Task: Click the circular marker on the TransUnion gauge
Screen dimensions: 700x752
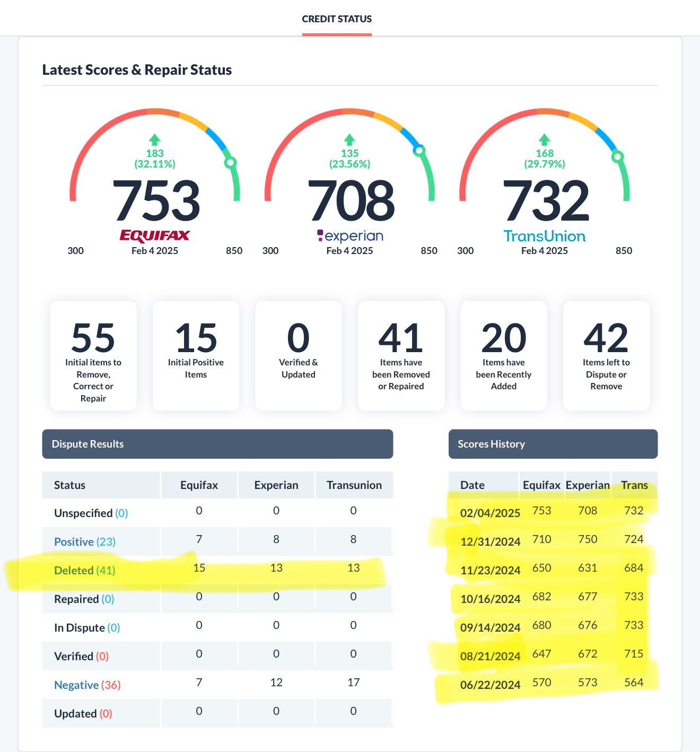Action: [618, 155]
